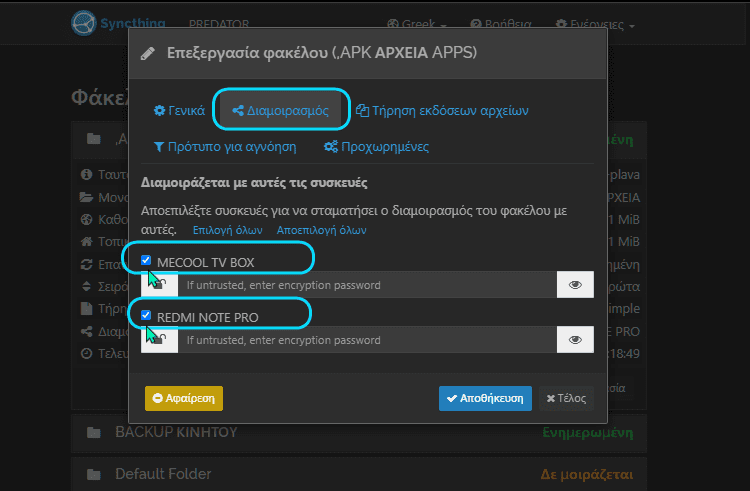Image resolution: width=750 pixels, height=491 pixels.
Task: Click the lock icon beside REDMI password field
Action: (159, 340)
